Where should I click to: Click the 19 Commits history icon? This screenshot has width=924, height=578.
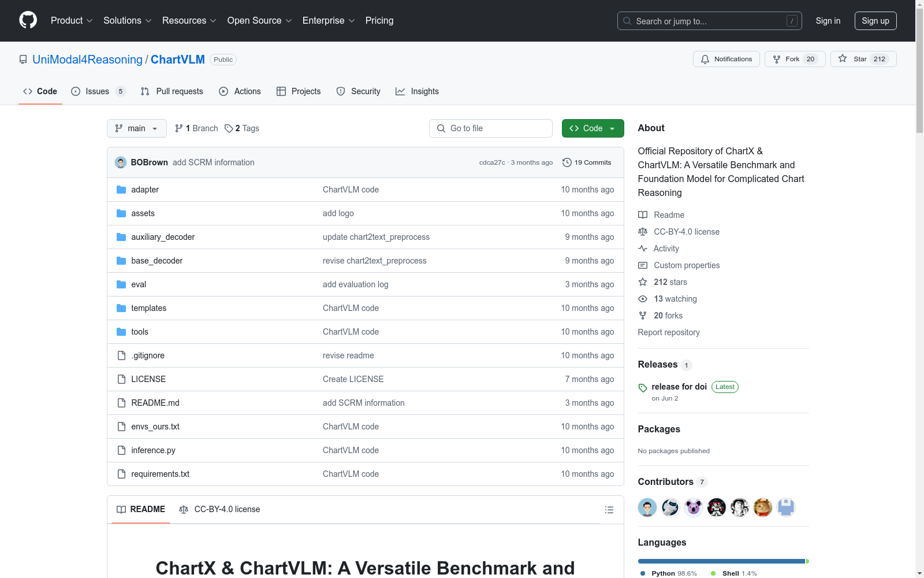pos(567,162)
